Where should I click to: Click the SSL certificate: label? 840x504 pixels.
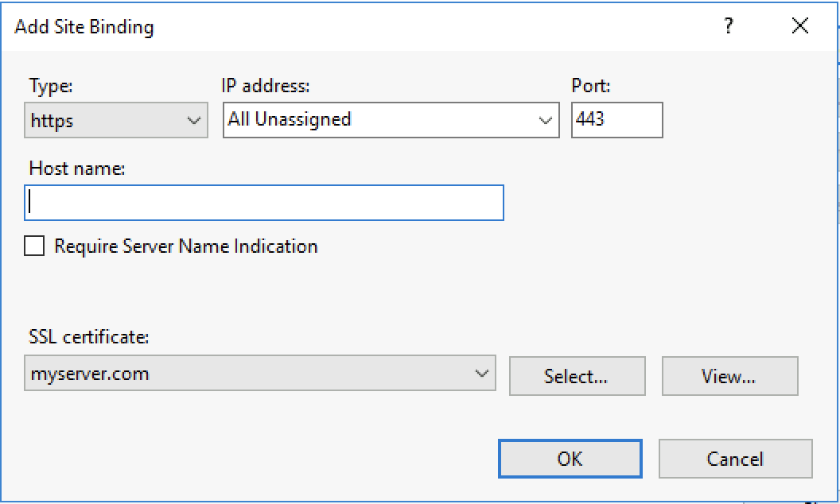click(88, 337)
